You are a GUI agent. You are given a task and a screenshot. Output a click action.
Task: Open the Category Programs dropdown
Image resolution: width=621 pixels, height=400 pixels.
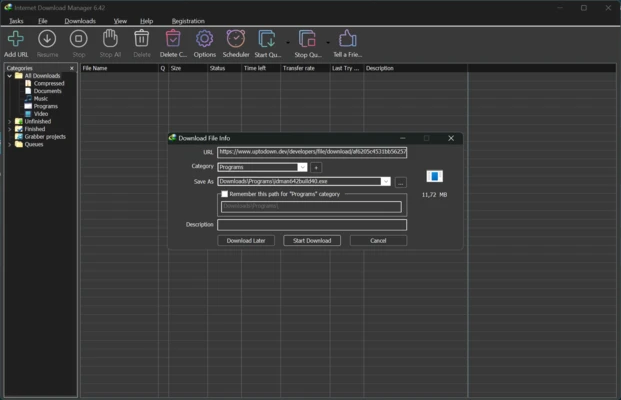(302, 167)
